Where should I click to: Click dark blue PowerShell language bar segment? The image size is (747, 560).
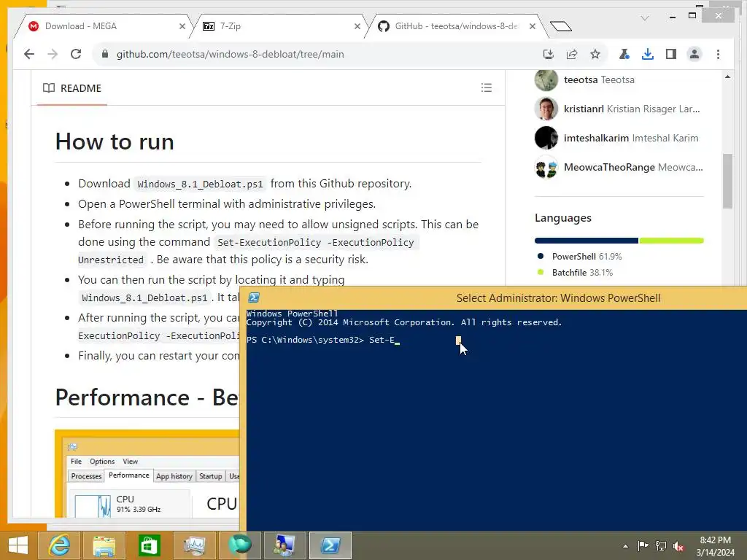pos(586,241)
